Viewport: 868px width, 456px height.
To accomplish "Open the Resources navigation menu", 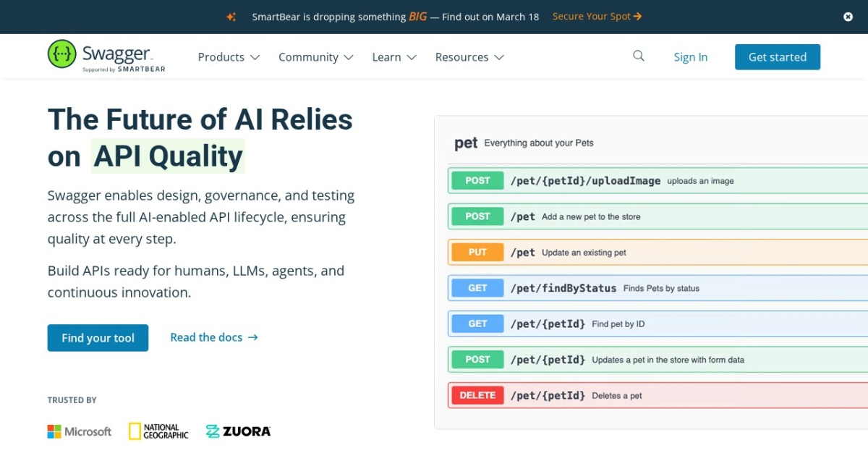I will point(469,57).
